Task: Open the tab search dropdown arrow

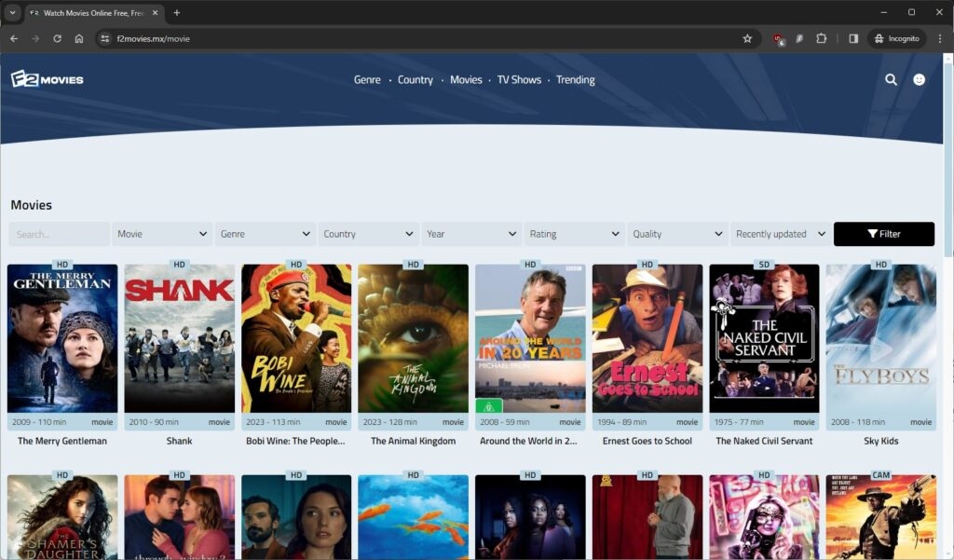Action: (12, 12)
